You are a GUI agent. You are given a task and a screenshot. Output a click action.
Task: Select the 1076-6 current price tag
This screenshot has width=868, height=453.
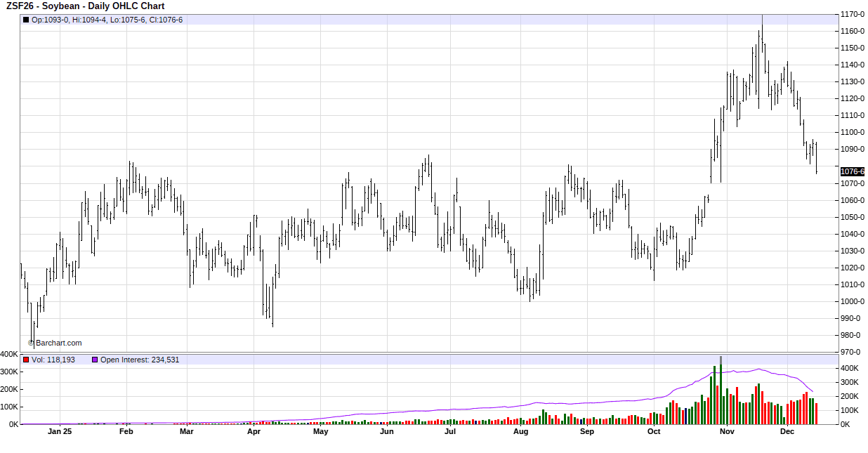click(853, 171)
